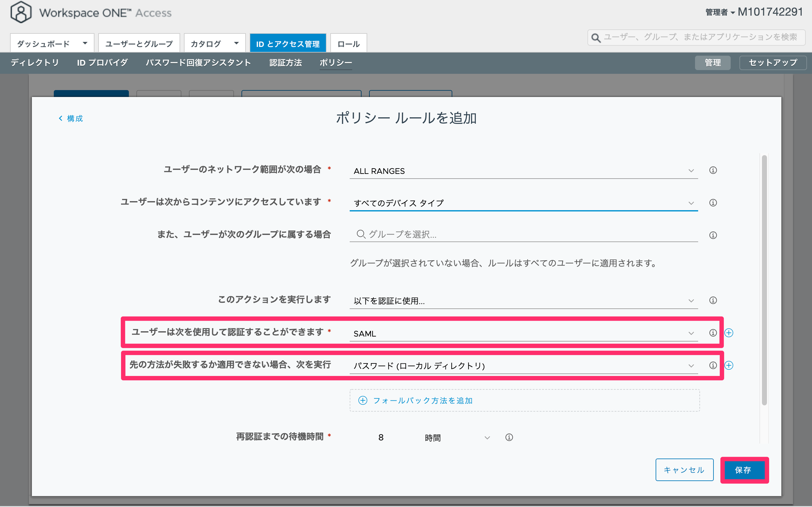Screen dimensions: 812x507
Task: Click the 管理 button
Action: pyautogui.click(x=713, y=63)
